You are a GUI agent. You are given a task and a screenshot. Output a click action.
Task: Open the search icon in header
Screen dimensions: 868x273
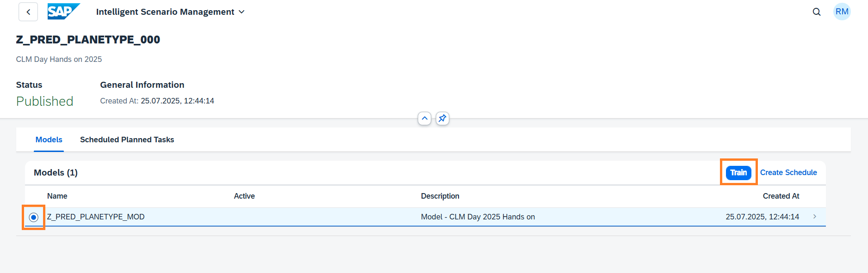(817, 12)
